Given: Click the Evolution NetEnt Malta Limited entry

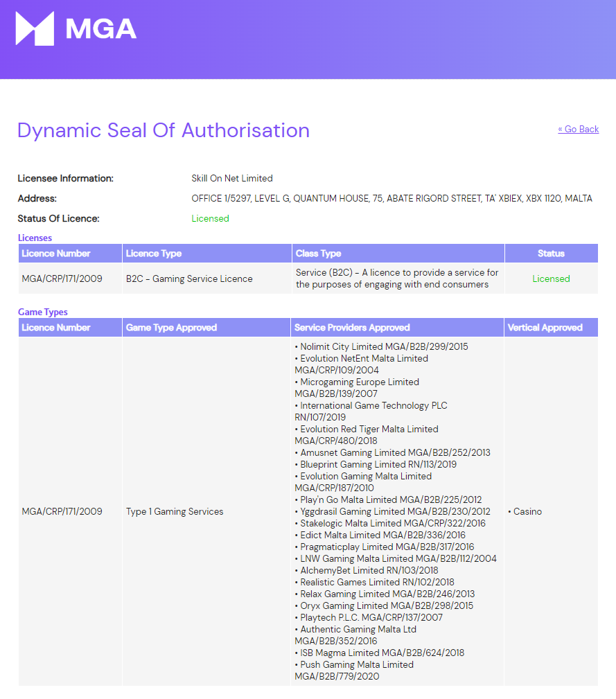Looking at the screenshot, I should pyautogui.click(x=362, y=364).
